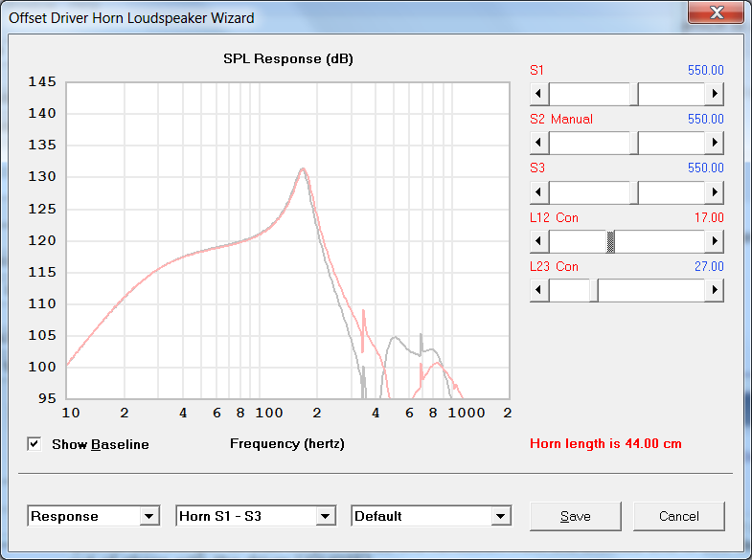Click the L23 value 27.00
The height and width of the screenshot is (560, 752).
[x=709, y=267]
